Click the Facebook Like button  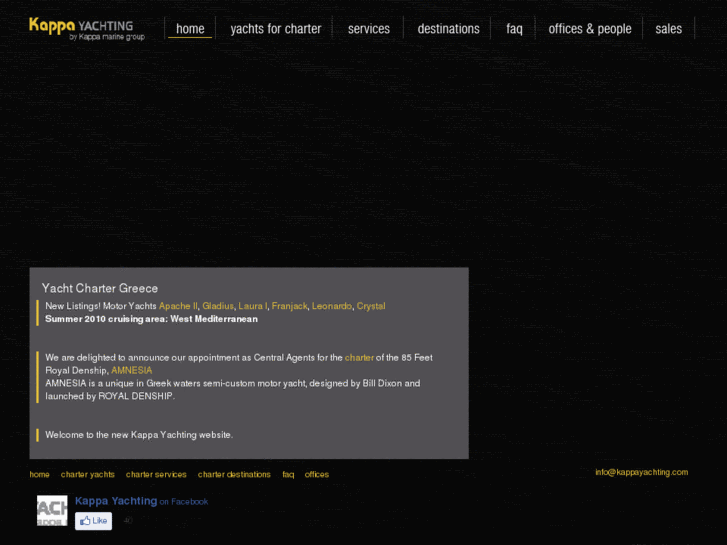(94, 521)
